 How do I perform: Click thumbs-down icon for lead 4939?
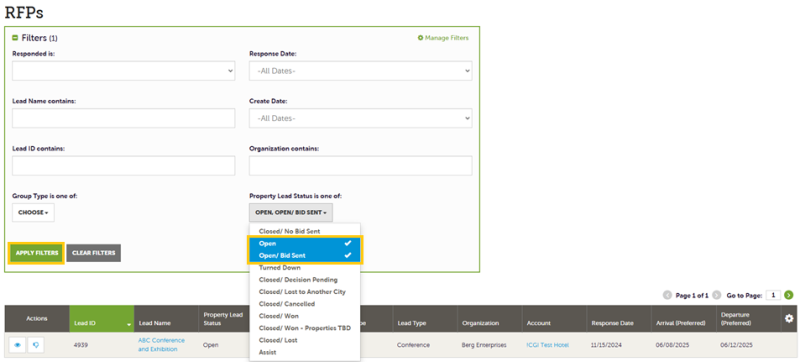(36, 345)
